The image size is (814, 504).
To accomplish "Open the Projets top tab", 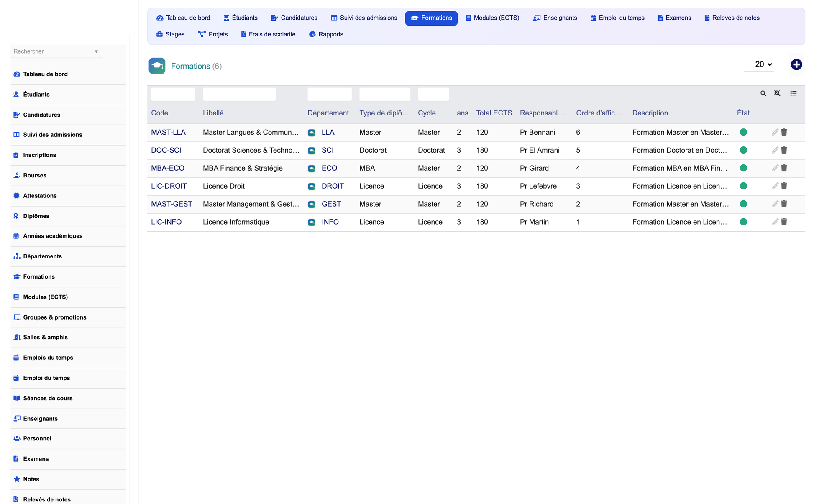I will pos(213,34).
